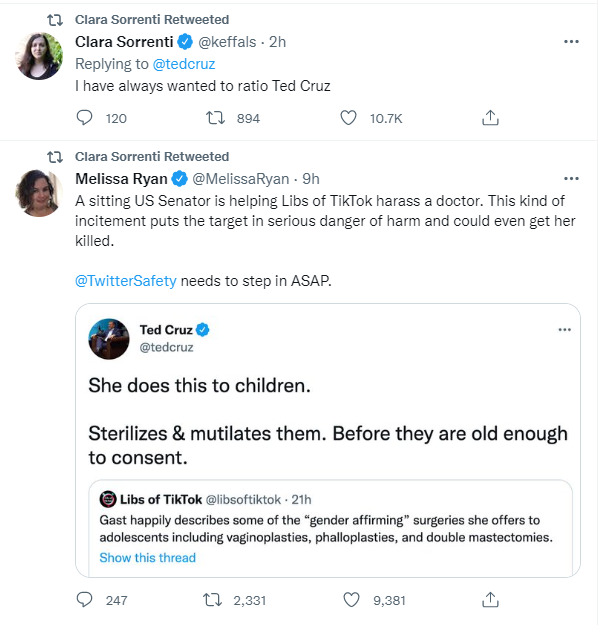The height and width of the screenshot is (625, 603).
Task: Open Clara Sorrenti's profile picture
Action: 41,55
